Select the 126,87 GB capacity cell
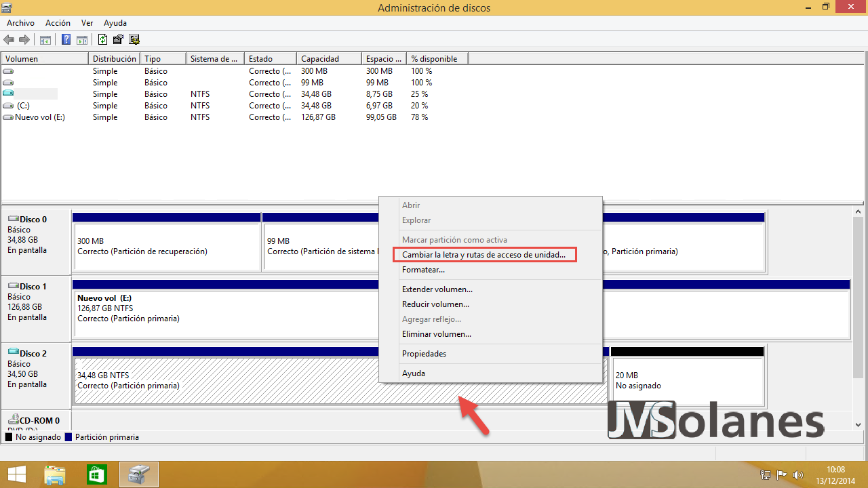 pyautogui.click(x=318, y=117)
